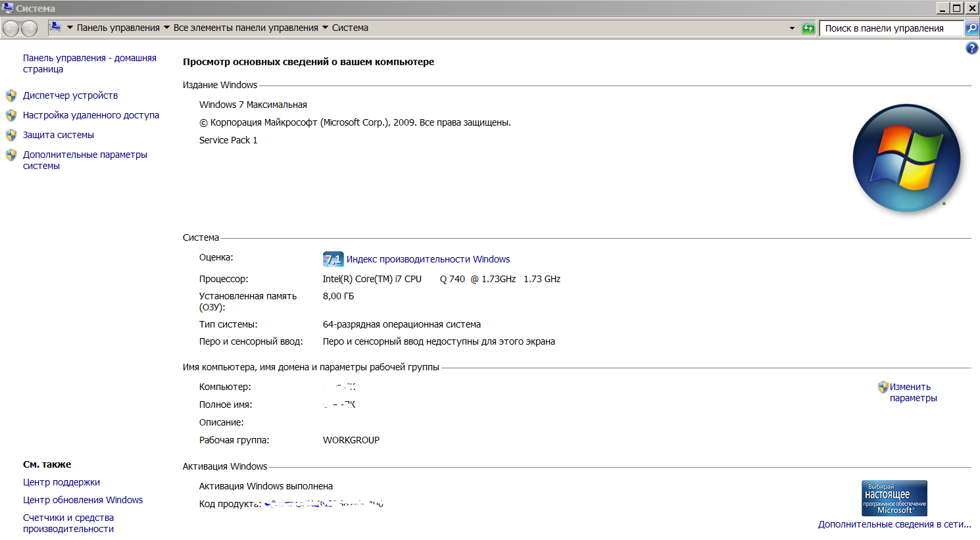This screenshot has height=540, width=980.
Task: Follow the Дополнительные сведения в сети link
Action: [x=894, y=524]
